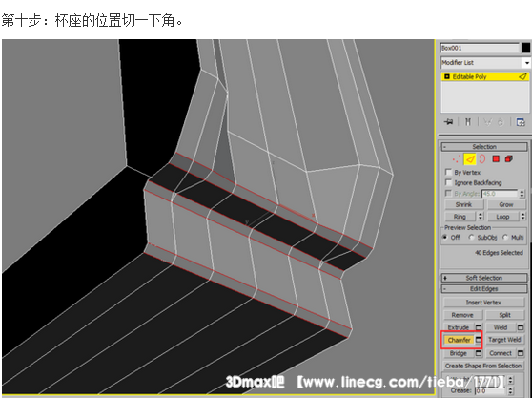Click the Bridge button
Viewport: 532px width, 398px height.
(x=459, y=353)
